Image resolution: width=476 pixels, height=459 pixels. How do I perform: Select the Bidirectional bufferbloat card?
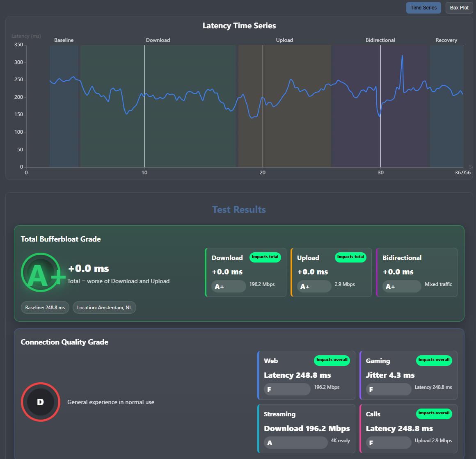click(x=417, y=272)
